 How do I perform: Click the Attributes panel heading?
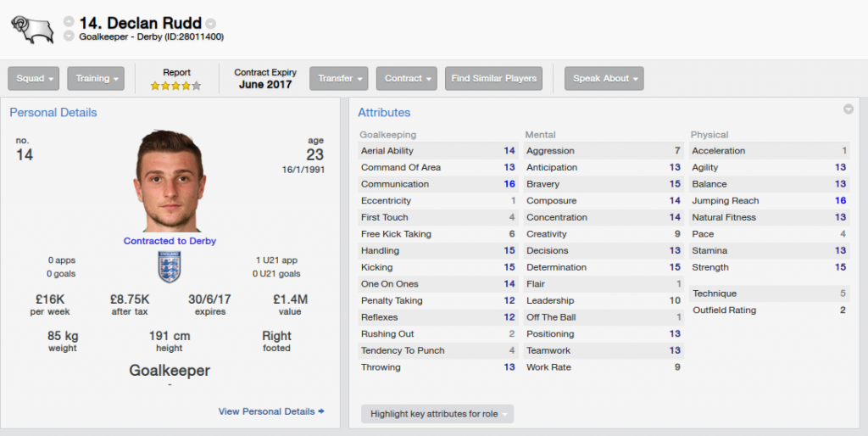[x=384, y=113]
